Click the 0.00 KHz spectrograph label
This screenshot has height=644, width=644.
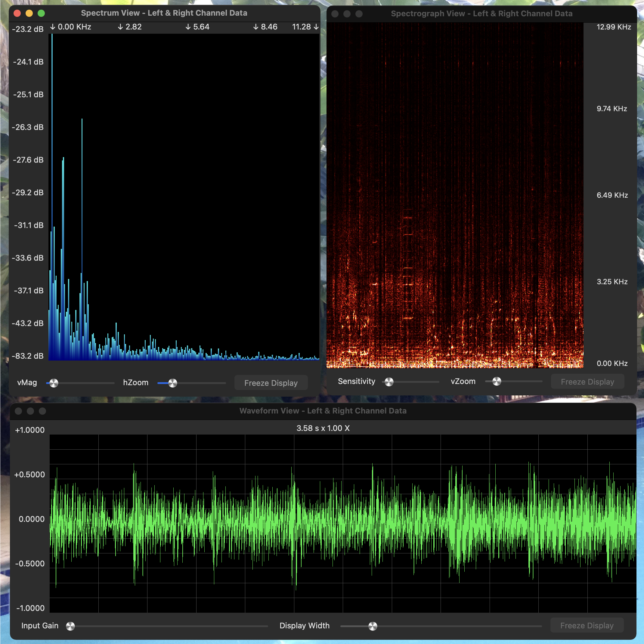(x=612, y=363)
